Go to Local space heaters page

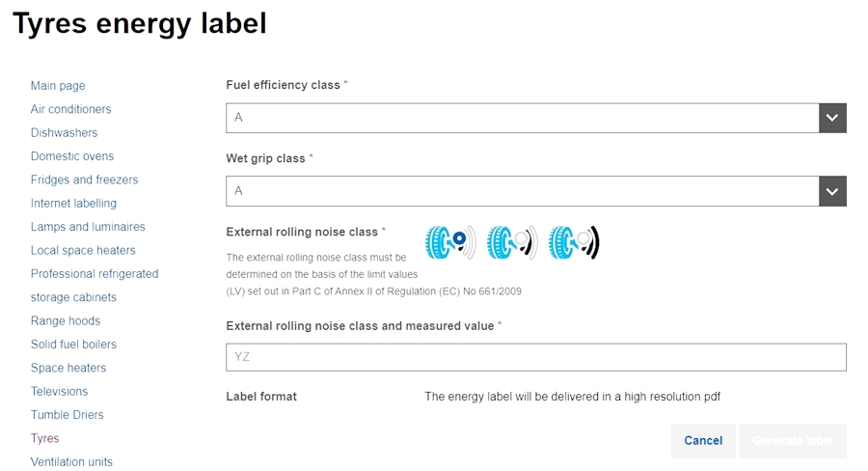coord(83,250)
